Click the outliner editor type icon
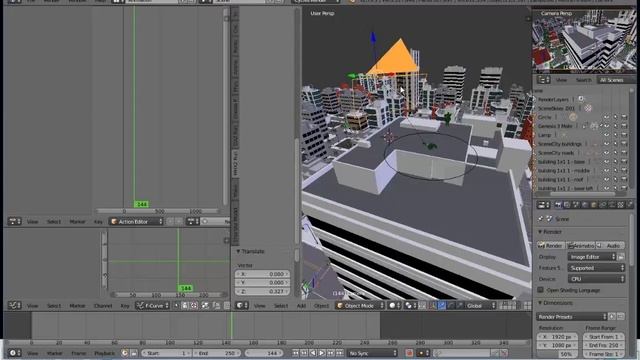The width and height of the screenshot is (640, 360). 543,80
